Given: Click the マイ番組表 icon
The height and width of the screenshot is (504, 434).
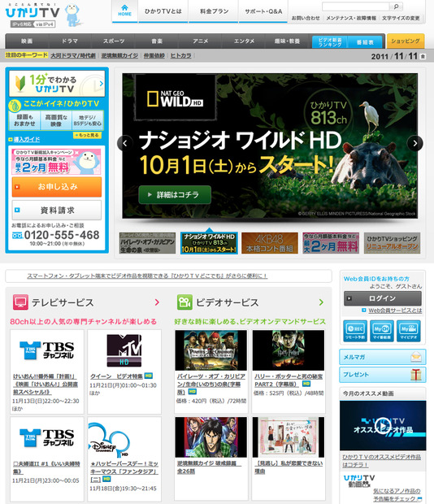Looking at the screenshot, I should (x=382, y=331).
